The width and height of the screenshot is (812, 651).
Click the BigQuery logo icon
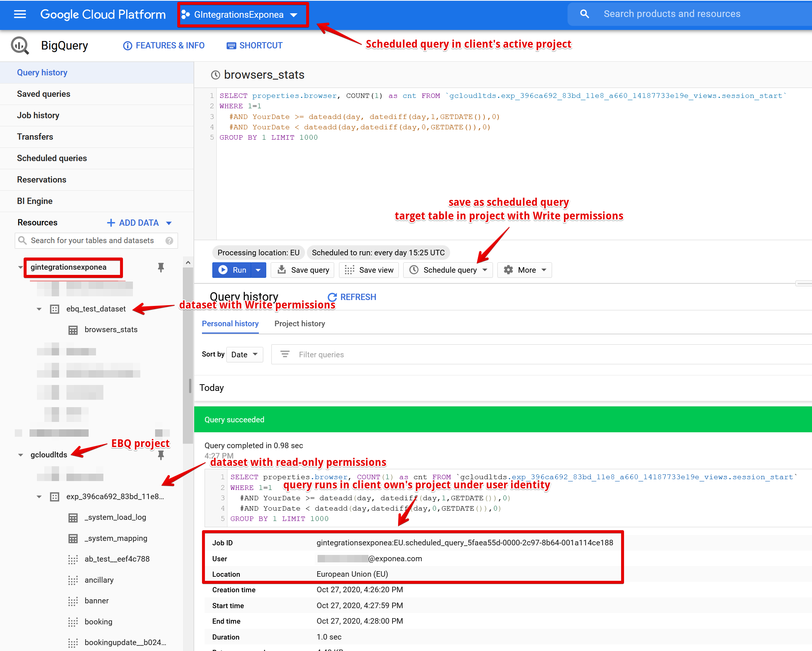20,45
